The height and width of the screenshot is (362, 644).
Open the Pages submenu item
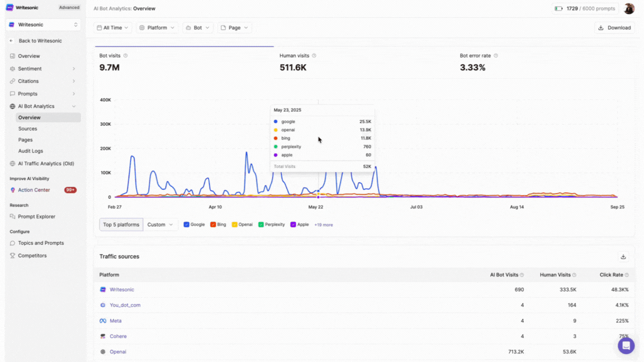click(26, 140)
